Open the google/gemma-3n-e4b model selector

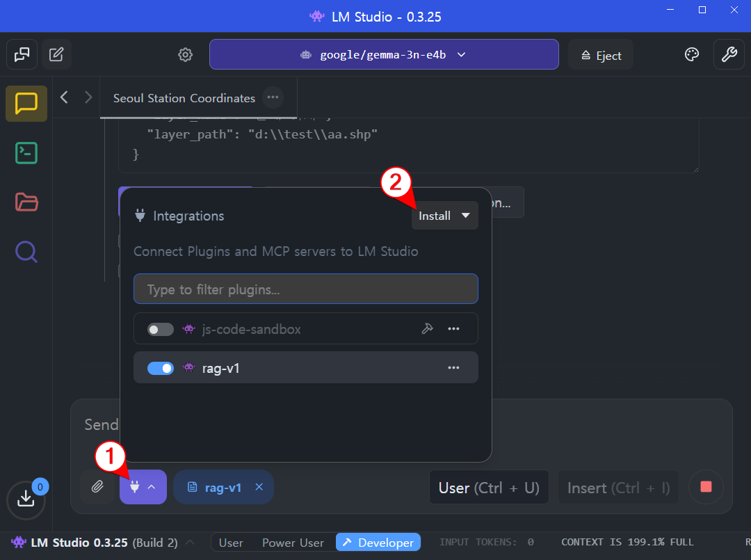384,55
